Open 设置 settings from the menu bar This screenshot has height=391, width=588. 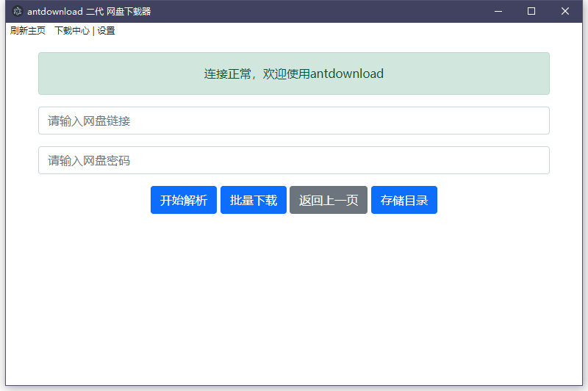(x=106, y=31)
